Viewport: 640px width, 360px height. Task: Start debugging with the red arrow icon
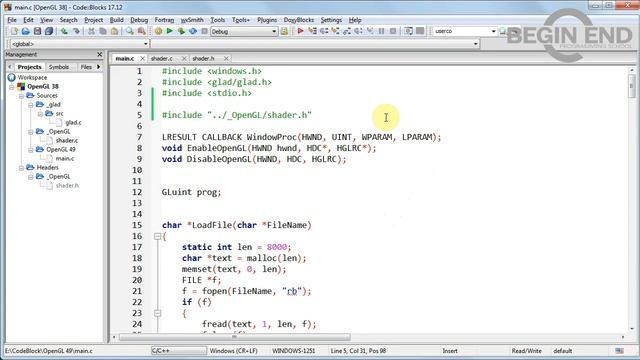300,31
